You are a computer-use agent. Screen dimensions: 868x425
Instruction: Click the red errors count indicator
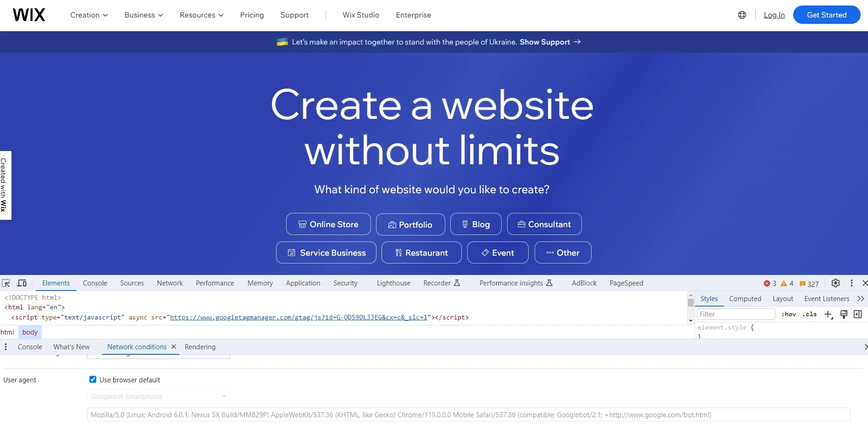pyautogui.click(x=770, y=284)
